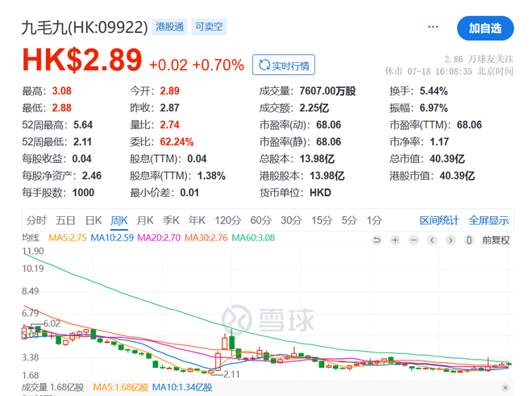Screen dimensions: 532x396
Task: Click the chart tool icon beside 前复权
Action: pos(469,240)
